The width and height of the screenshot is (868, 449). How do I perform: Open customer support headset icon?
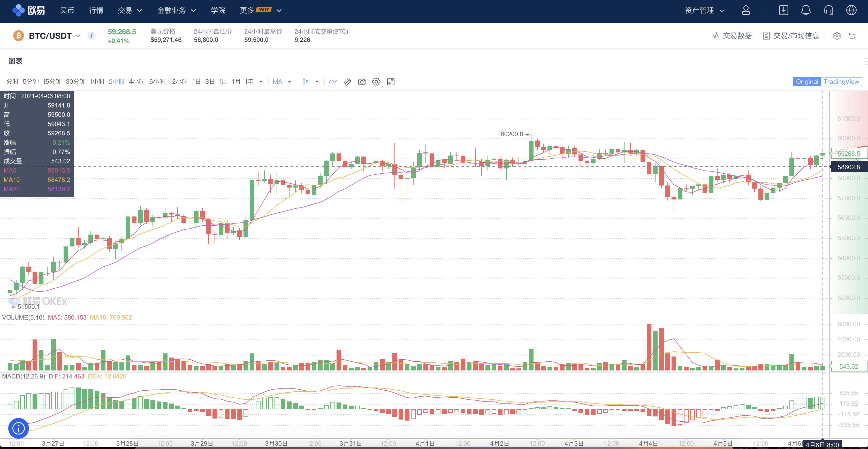click(x=828, y=10)
